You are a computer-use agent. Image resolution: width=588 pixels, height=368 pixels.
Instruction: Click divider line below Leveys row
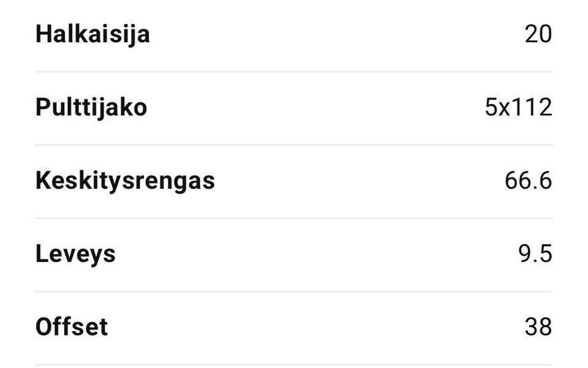(294, 291)
